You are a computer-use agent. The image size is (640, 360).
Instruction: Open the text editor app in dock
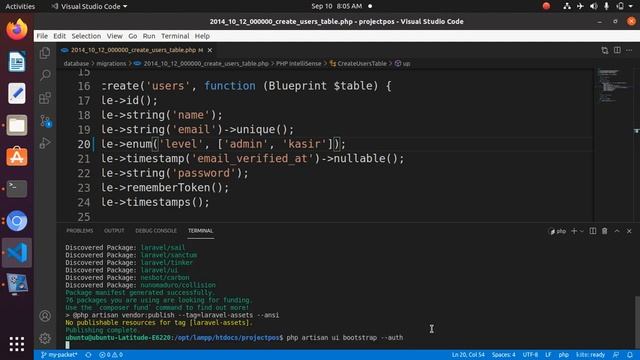[17, 93]
